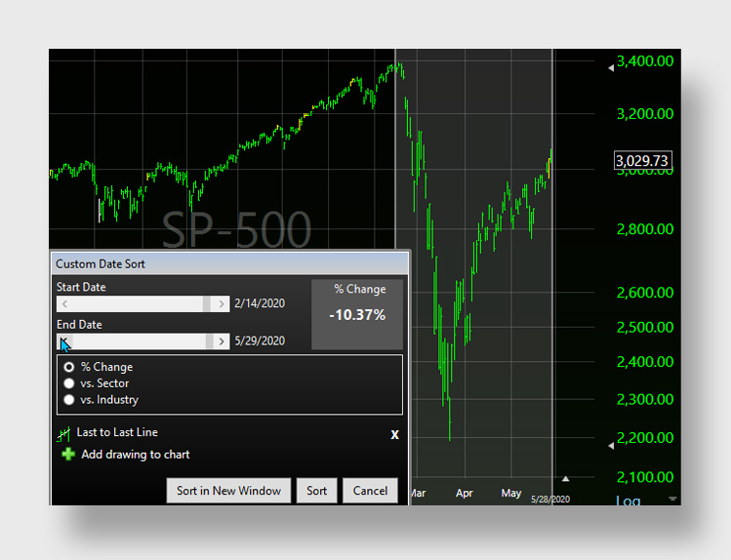Screen dimensions: 731x560
Task: Cancel the Custom Date Sort dialog
Action: click(370, 491)
